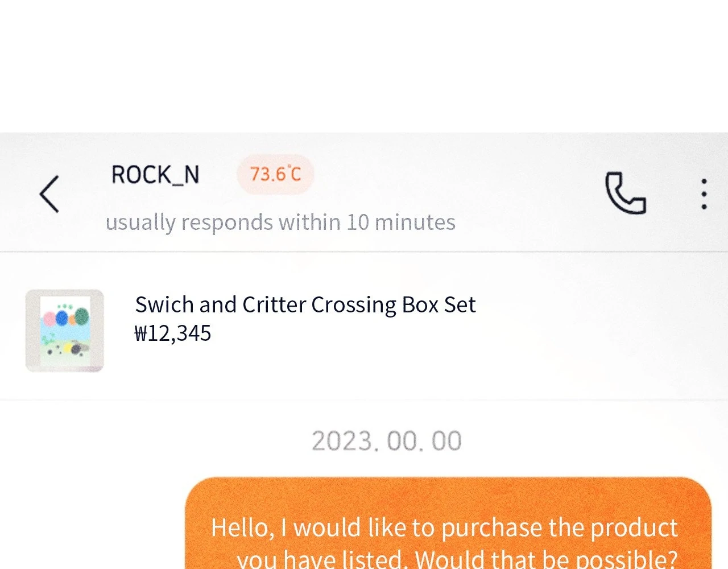Open the Swich and Critter Crossing Box Set listing
This screenshot has height=569, width=728.
coord(305,305)
